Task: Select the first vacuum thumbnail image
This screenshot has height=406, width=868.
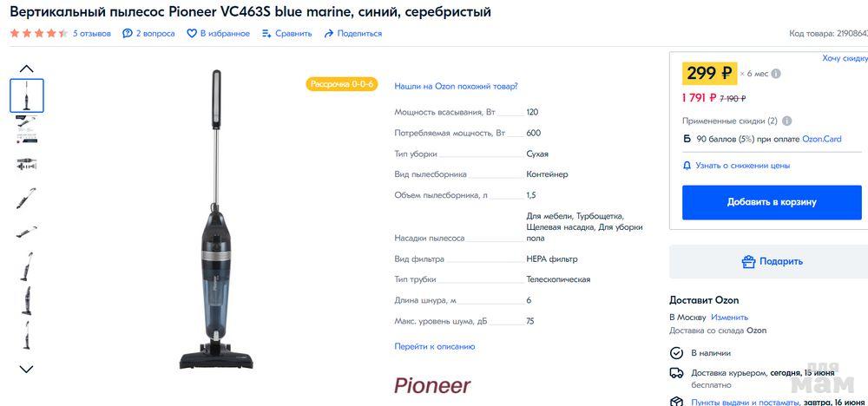Action: tap(26, 95)
